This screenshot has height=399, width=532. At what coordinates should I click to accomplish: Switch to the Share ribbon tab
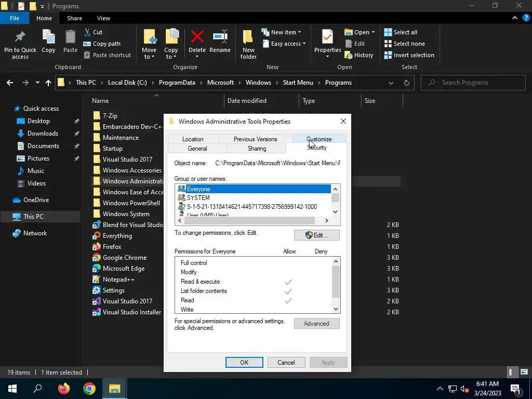point(74,18)
